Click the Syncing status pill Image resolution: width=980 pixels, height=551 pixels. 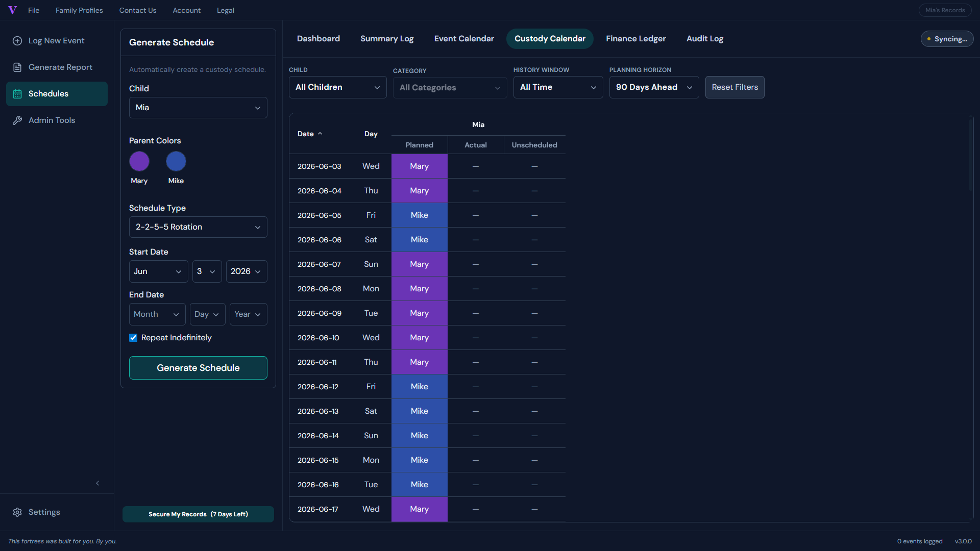[947, 39]
